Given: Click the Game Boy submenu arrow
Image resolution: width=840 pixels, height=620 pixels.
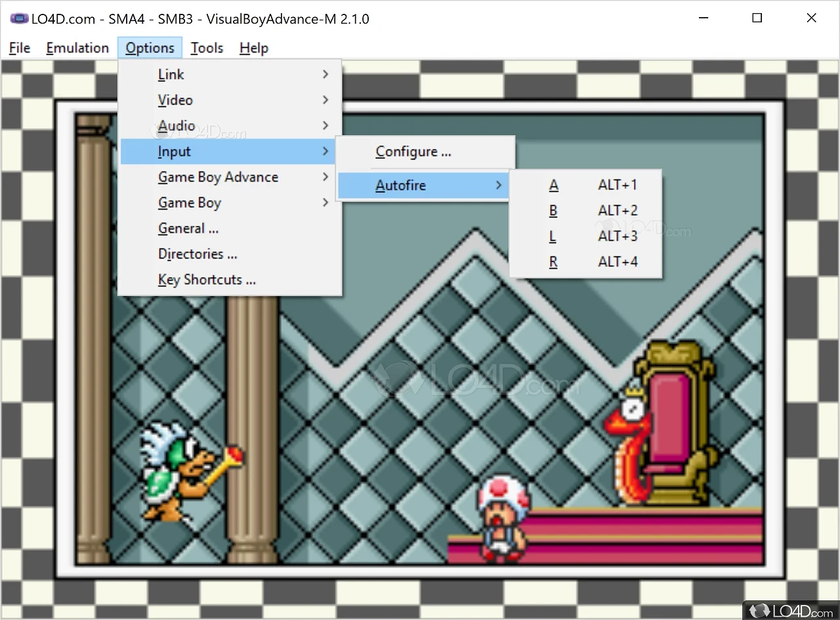Looking at the screenshot, I should pos(325,203).
